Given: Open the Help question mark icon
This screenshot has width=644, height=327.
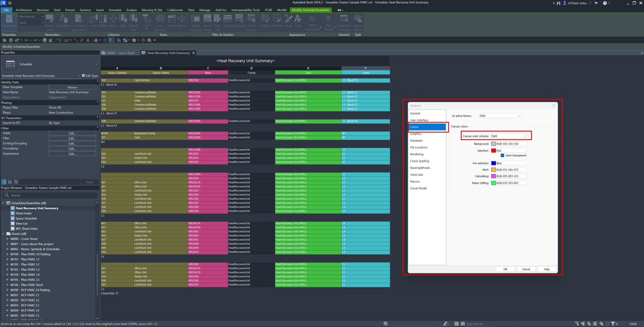Looking at the screenshot, I should (605, 3).
